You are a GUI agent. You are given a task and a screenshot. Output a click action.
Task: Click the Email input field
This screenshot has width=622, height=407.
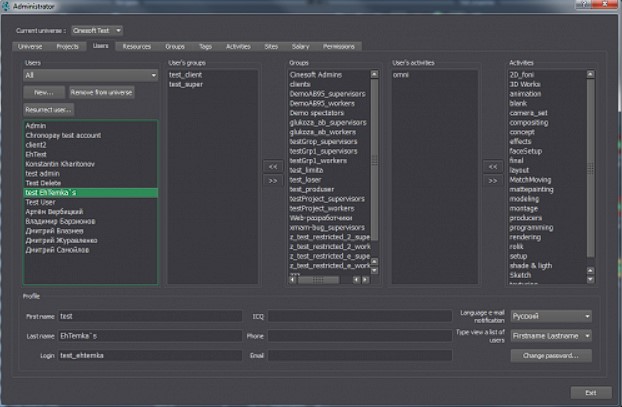(x=360, y=355)
